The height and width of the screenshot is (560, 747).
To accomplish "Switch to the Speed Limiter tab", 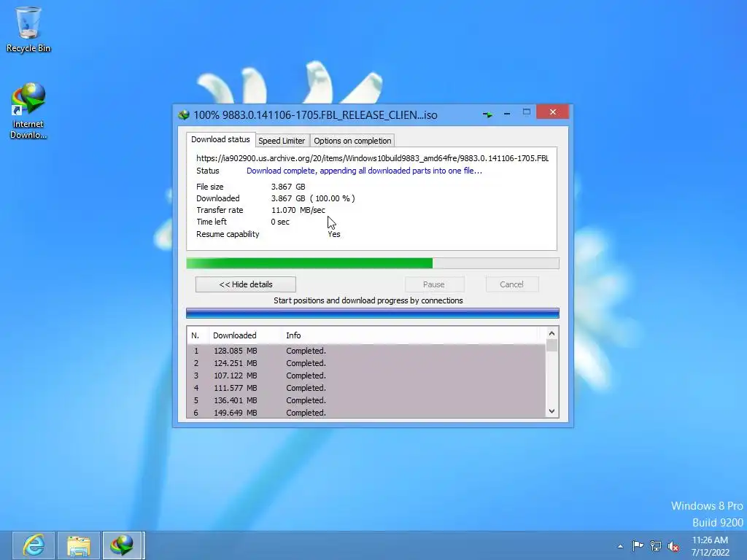I will point(282,141).
